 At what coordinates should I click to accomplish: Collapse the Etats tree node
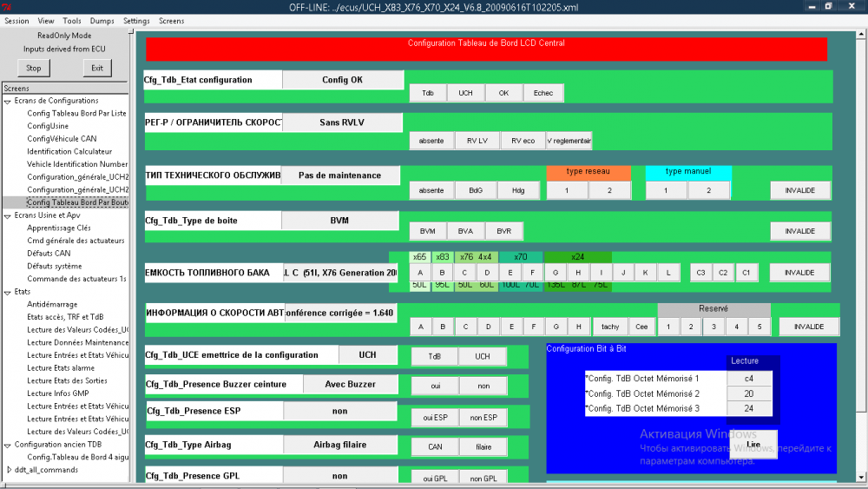pos(8,293)
